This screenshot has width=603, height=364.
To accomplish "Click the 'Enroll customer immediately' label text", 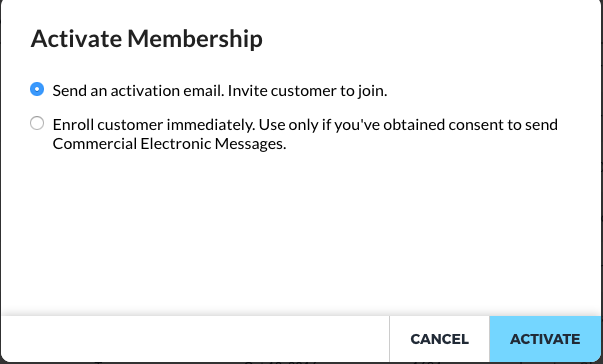I will [153, 125].
